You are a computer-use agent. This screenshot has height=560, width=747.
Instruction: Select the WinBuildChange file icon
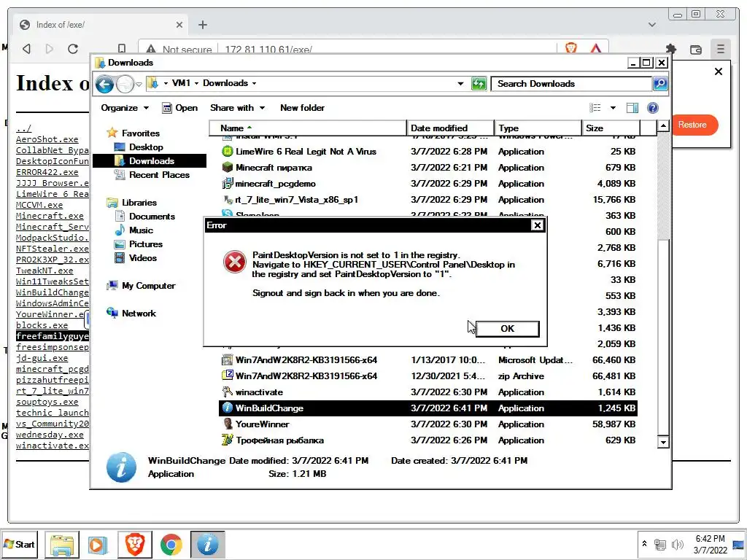pyautogui.click(x=228, y=408)
